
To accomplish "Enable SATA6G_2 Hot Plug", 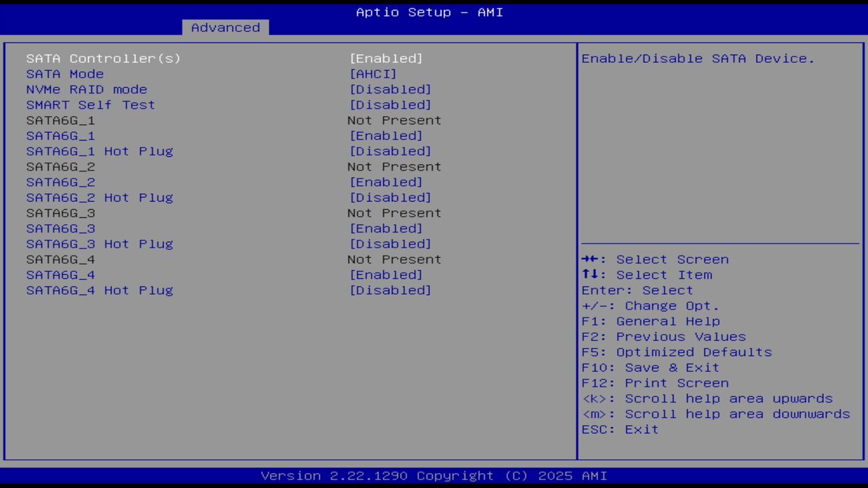I will tap(391, 197).
